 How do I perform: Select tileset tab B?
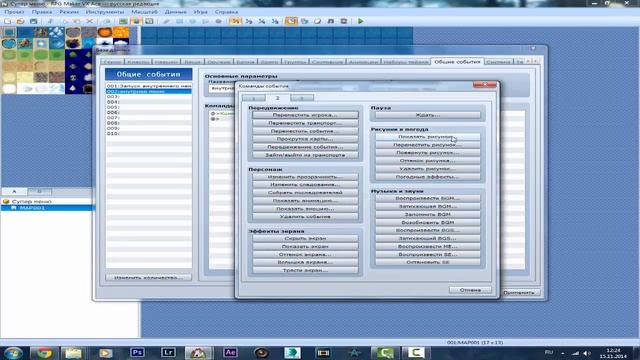point(40,191)
